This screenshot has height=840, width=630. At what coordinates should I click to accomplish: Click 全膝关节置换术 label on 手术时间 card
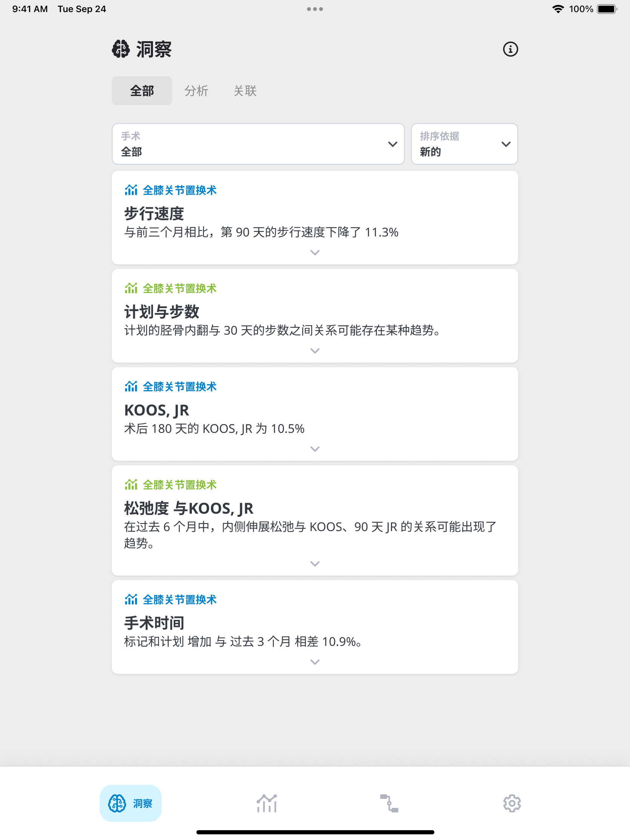[180, 600]
